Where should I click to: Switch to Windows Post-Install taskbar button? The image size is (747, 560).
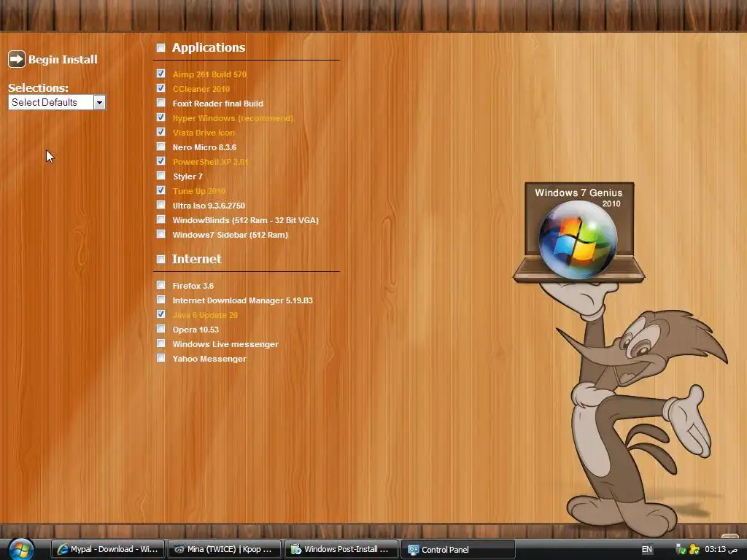(x=341, y=549)
